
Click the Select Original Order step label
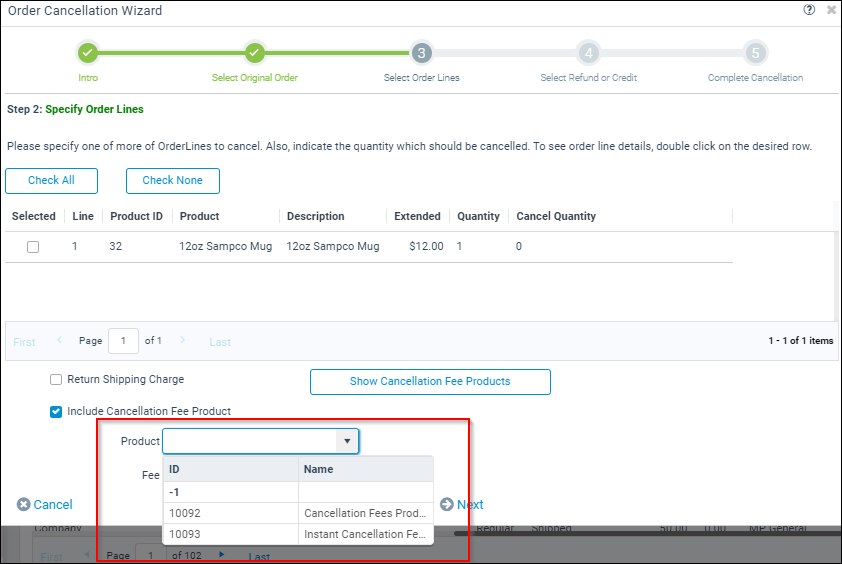pos(255,77)
